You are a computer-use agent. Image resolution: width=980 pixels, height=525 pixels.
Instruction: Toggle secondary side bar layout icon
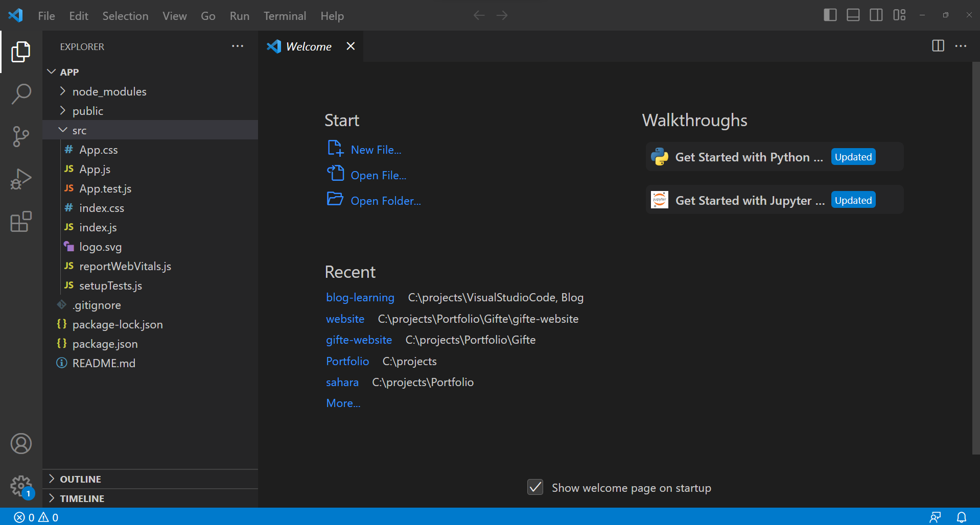coord(876,15)
